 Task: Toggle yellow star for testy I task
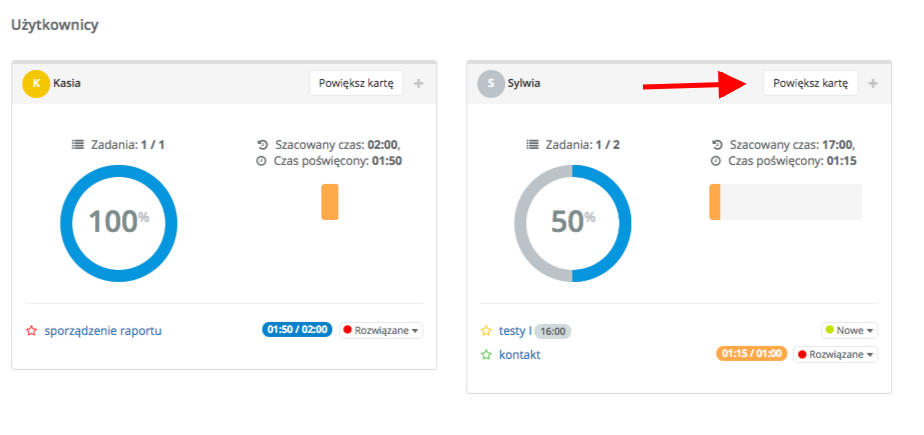[486, 330]
